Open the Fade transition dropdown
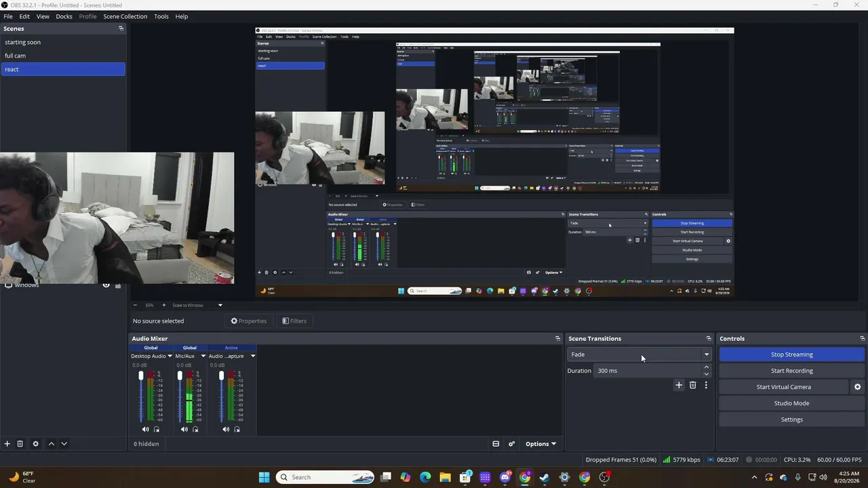The height and width of the screenshot is (488, 868). (x=639, y=354)
